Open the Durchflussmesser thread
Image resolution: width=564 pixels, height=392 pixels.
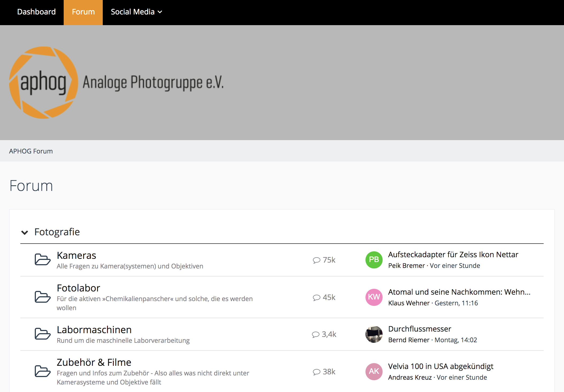tap(420, 329)
